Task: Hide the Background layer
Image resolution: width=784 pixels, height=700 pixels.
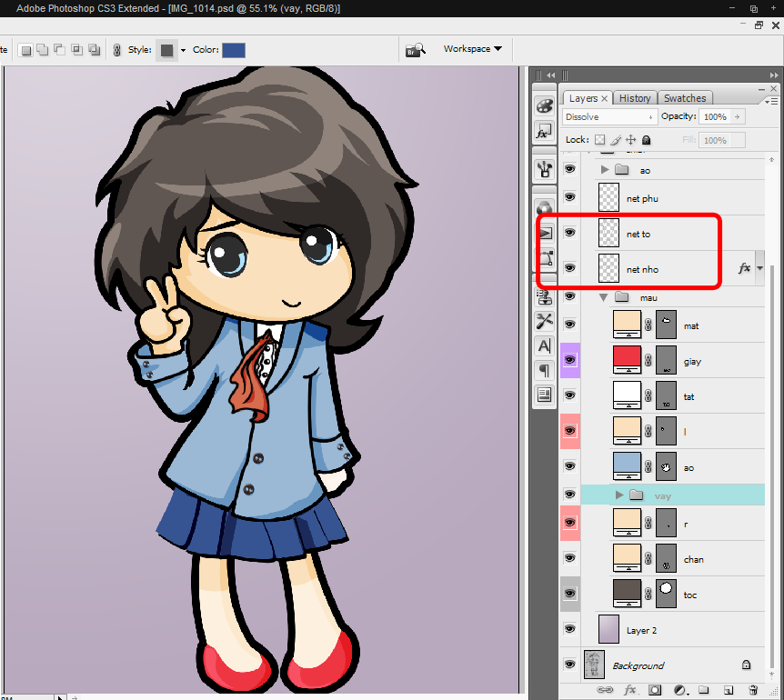Action: (x=569, y=665)
